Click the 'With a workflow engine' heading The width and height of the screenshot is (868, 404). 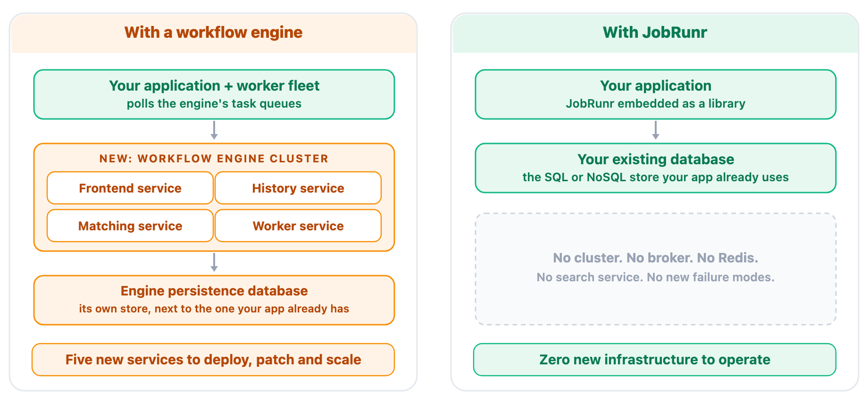[x=214, y=33]
